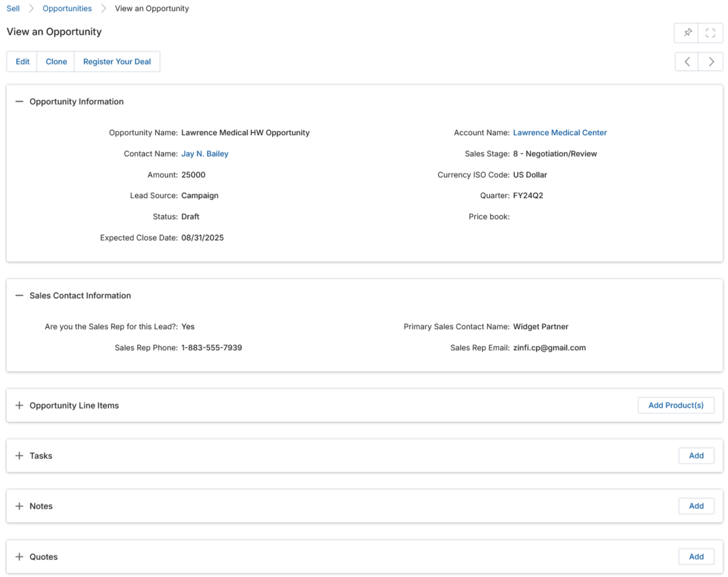This screenshot has height=577, width=728.
Task: Click currency value US Dollar
Action: pyautogui.click(x=530, y=175)
